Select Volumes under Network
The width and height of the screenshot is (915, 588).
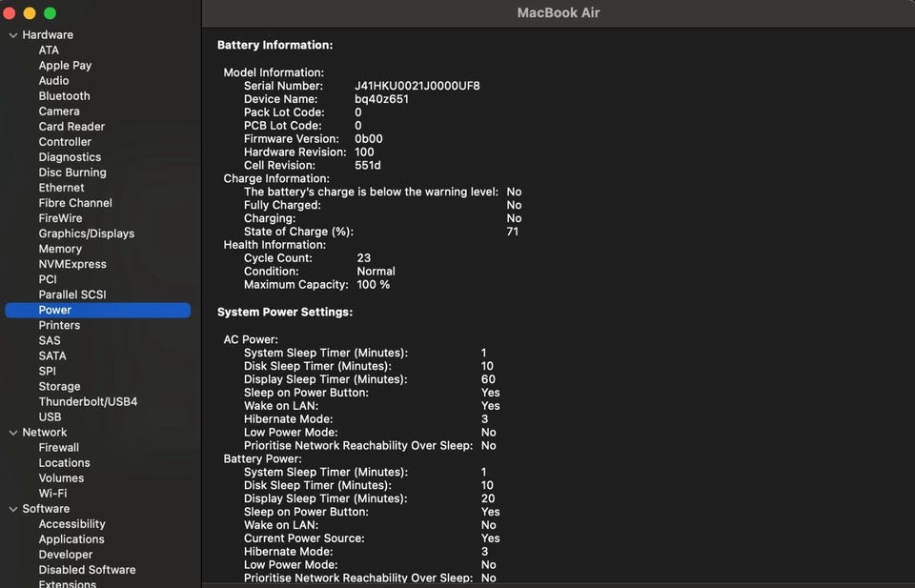[x=61, y=477]
